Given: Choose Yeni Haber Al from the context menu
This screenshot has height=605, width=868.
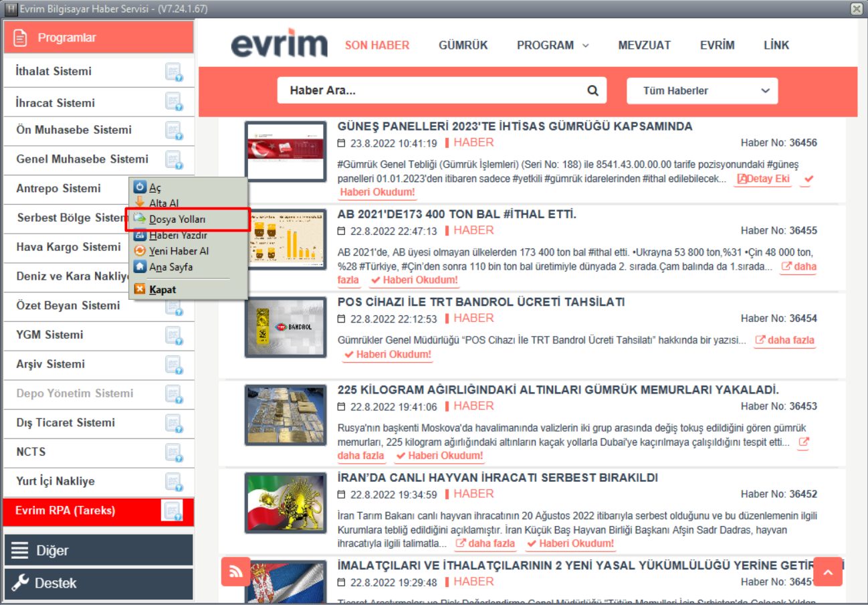Looking at the screenshot, I should click(x=187, y=251).
